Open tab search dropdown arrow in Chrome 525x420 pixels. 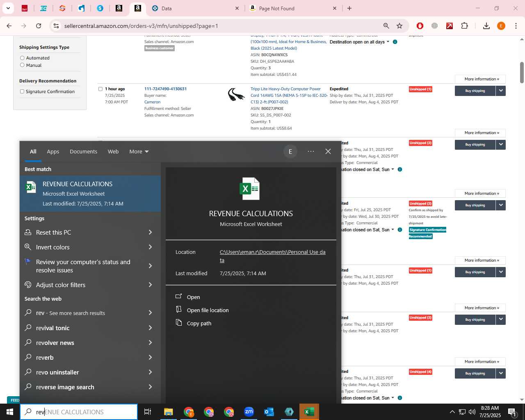coord(8,8)
